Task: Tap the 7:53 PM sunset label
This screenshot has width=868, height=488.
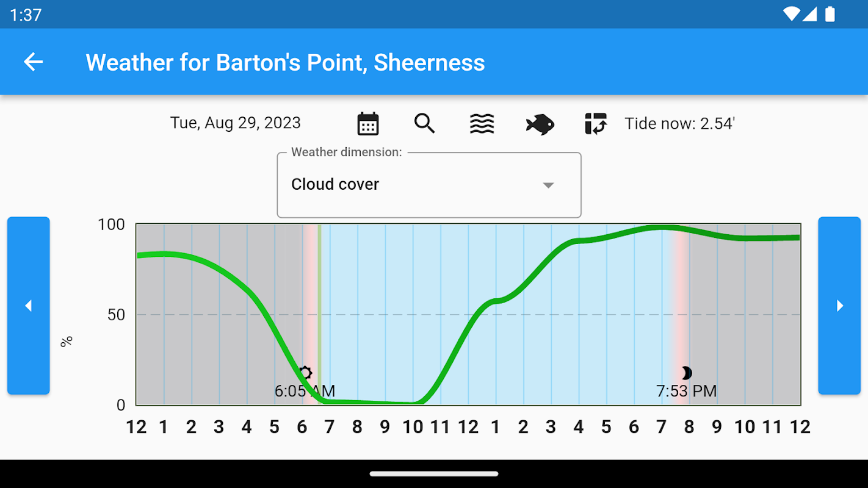Action: [x=686, y=391]
